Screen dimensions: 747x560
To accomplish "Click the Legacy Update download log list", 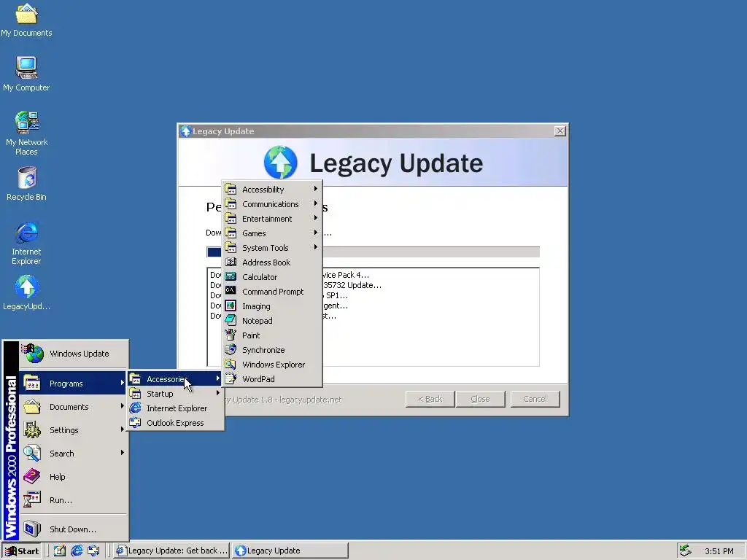I will [x=373, y=316].
